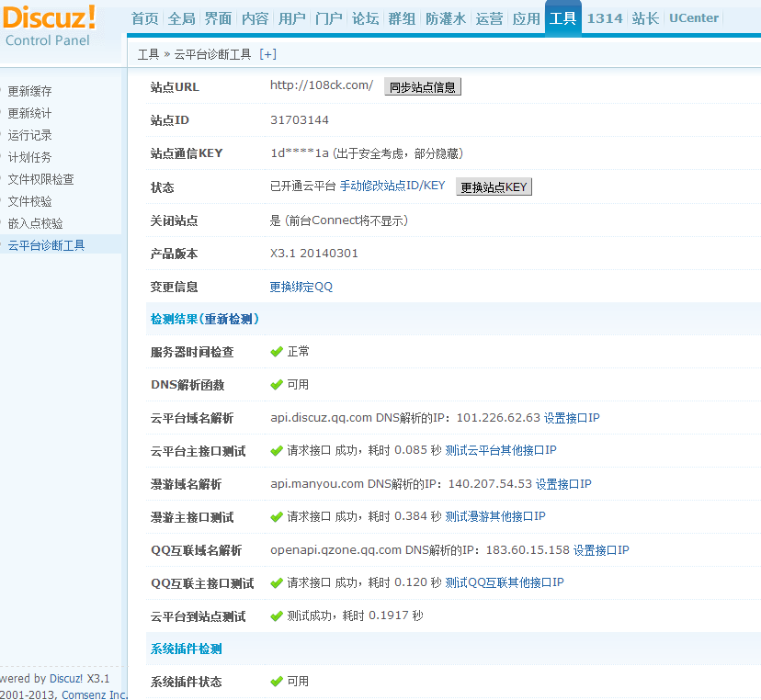Click the site ID value 31703144

pyautogui.click(x=300, y=119)
